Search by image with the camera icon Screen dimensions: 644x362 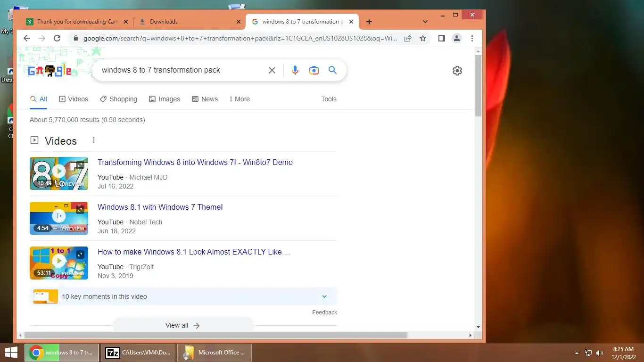tap(314, 70)
